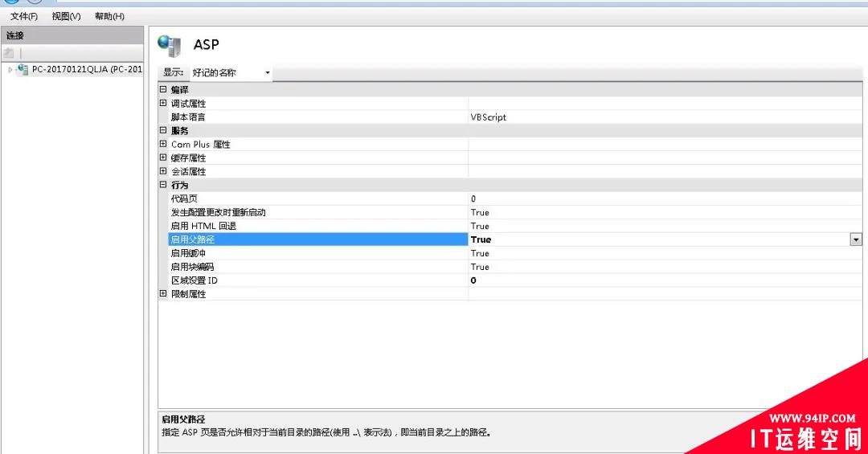Open the 帮助(H) menu
Screen dimensions: 868x454
pyautogui.click(x=109, y=16)
